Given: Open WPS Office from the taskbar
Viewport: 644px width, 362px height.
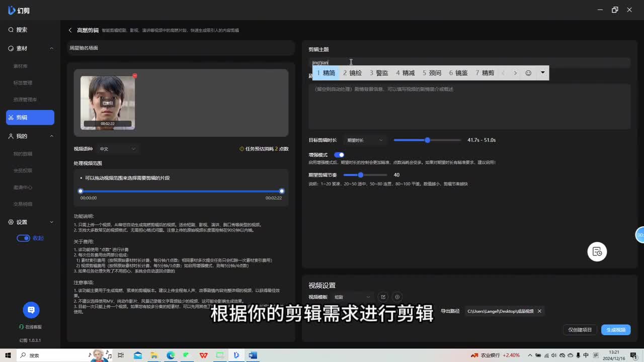Looking at the screenshot, I should [203, 355].
